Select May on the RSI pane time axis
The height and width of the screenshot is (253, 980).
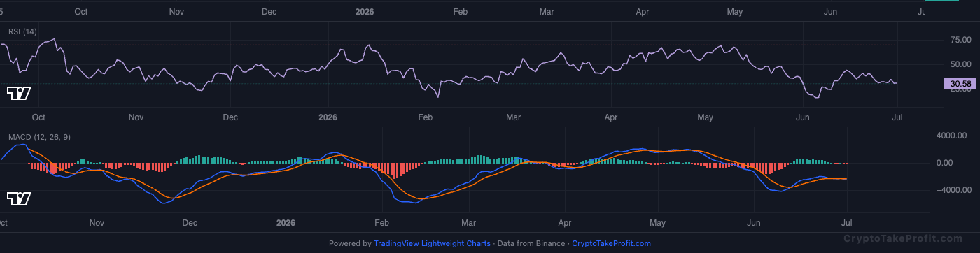click(x=705, y=117)
